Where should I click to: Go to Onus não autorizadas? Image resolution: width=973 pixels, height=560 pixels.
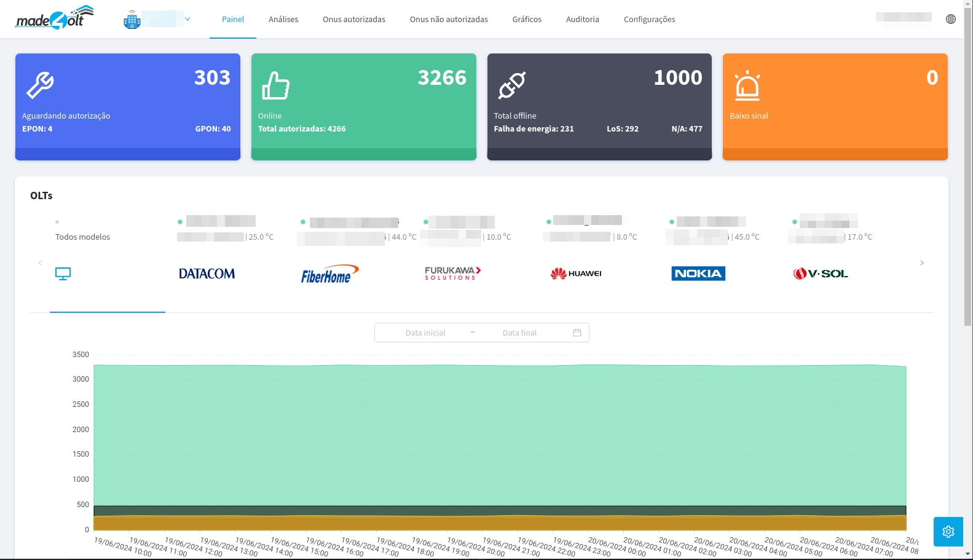click(449, 19)
